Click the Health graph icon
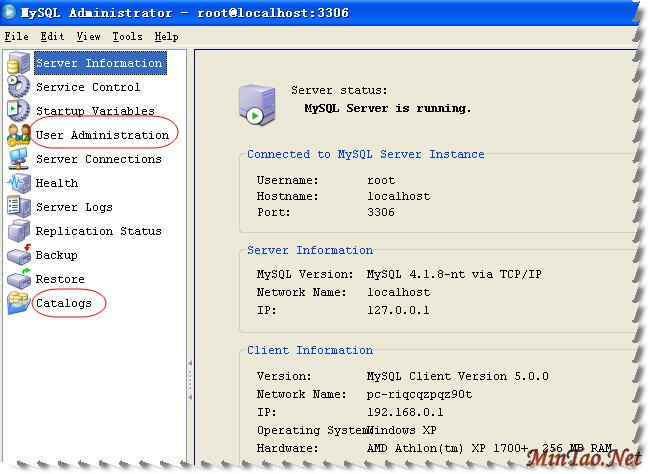 [18, 183]
